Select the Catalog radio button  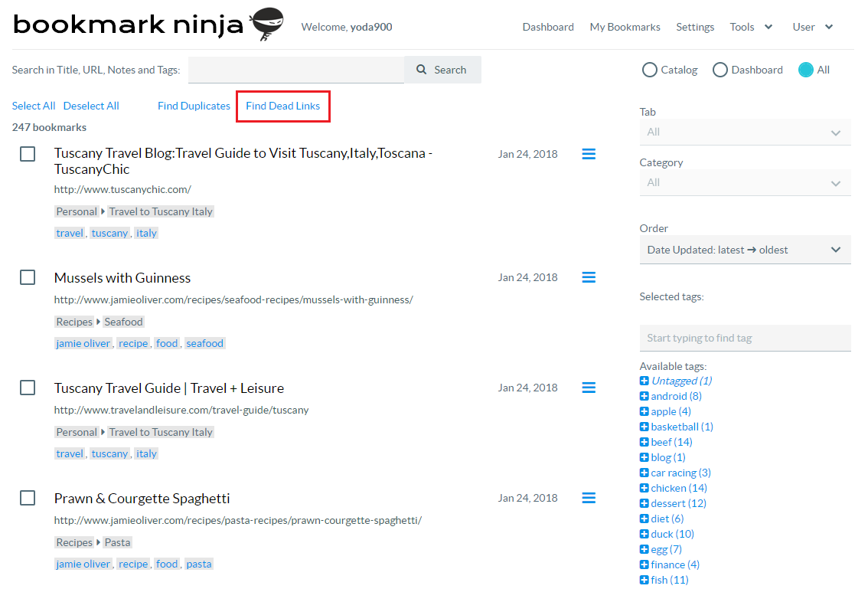pyautogui.click(x=650, y=69)
